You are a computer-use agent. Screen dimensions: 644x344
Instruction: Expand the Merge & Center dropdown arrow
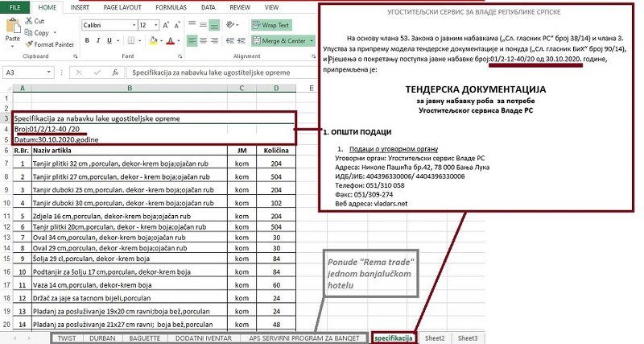(x=312, y=41)
